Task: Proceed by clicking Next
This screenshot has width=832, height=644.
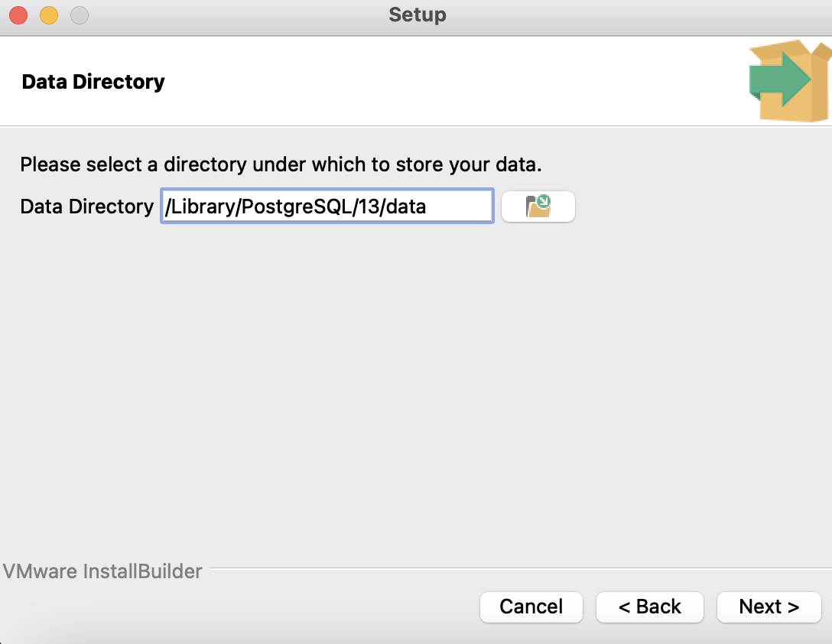Action: point(769,607)
